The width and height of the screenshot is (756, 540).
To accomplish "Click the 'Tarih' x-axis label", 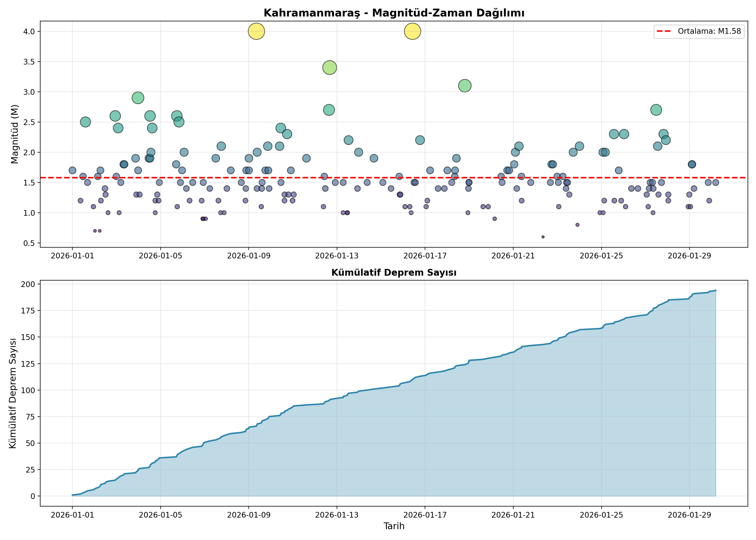I will [x=394, y=526].
